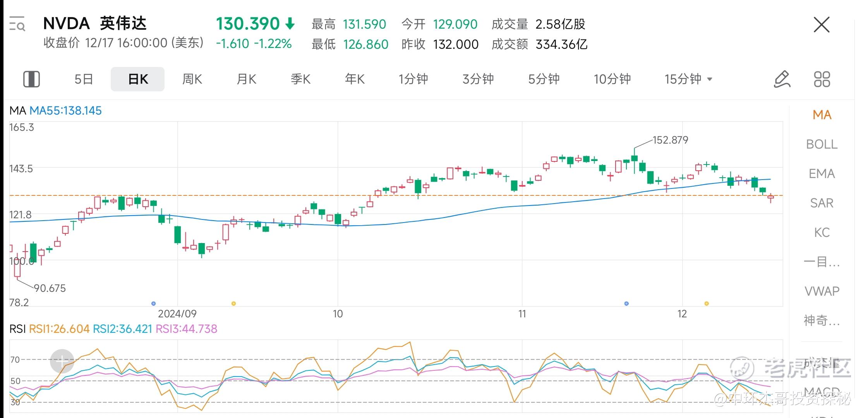The height and width of the screenshot is (418, 868).
Task: Click the 2024/09 date axis label
Action: pyautogui.click(x=177, y=314)
